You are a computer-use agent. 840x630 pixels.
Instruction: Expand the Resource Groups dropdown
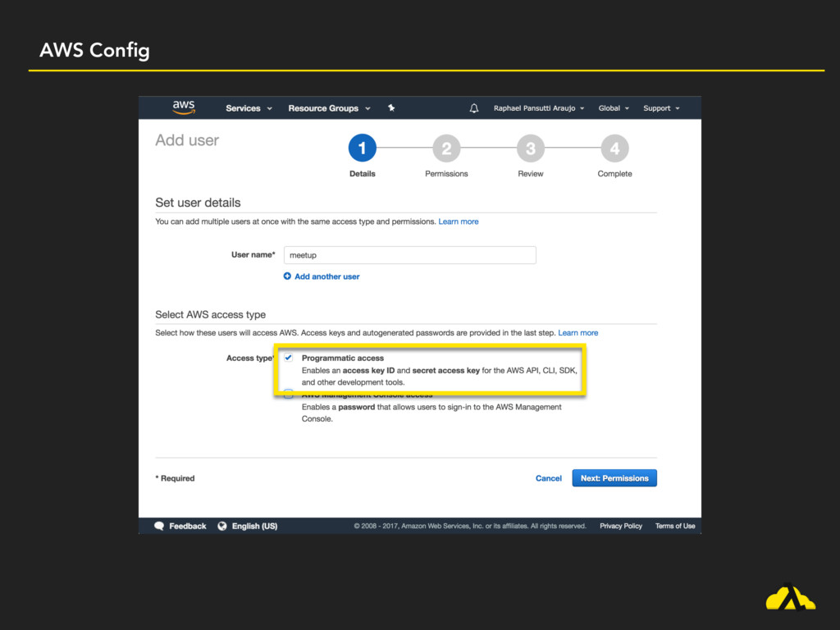(329, 108)
